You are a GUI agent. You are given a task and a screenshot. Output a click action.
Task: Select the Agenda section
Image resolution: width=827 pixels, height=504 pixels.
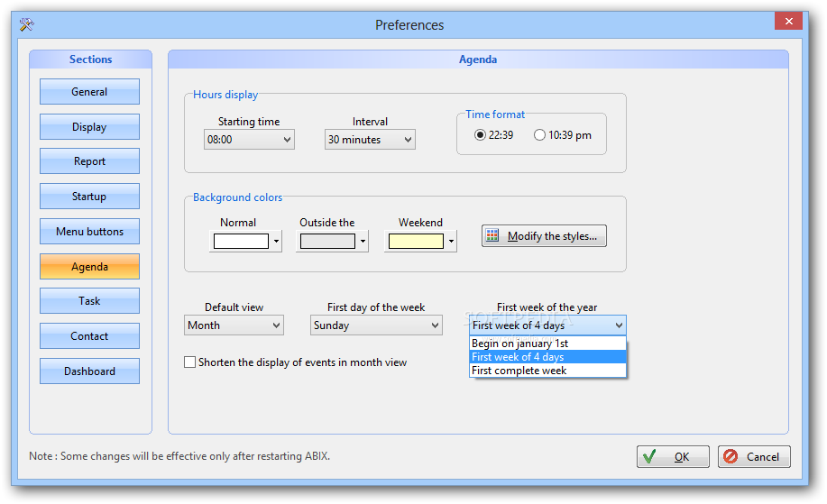(89, 266)
